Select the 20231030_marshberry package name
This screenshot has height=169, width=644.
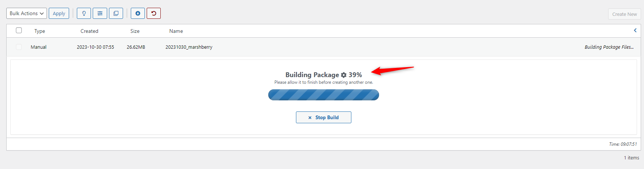(189, 47)
